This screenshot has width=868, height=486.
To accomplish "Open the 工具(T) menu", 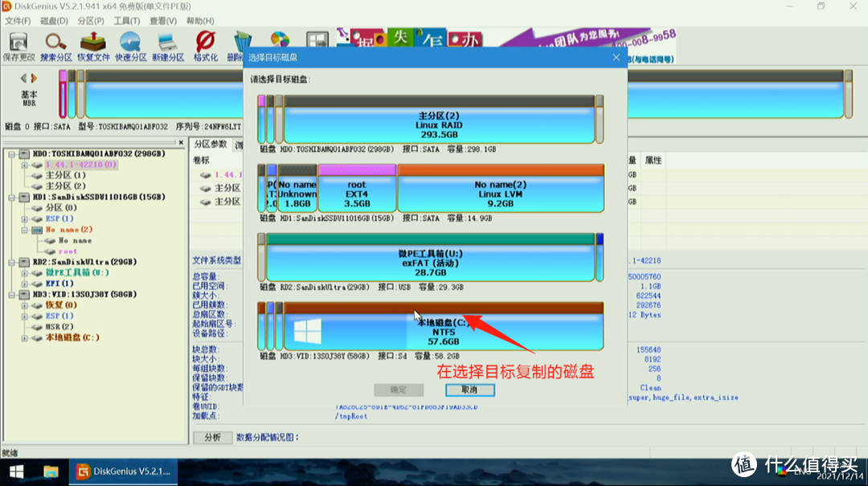I will coord(127,21).
